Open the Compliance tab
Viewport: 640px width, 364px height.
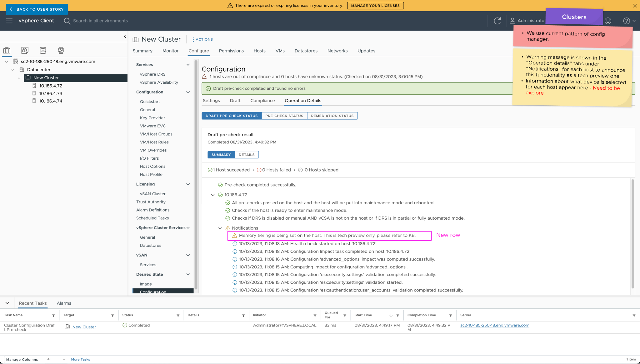(x=262, y=101)
